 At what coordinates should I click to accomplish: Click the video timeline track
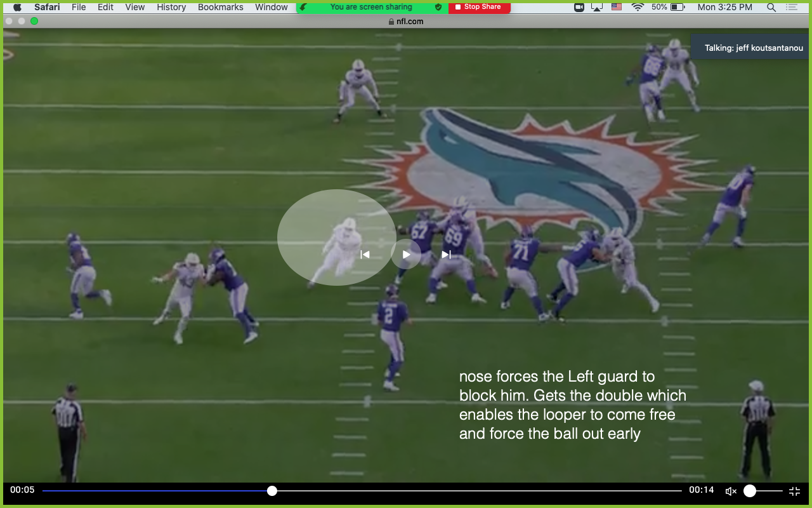tap(362, 491)
